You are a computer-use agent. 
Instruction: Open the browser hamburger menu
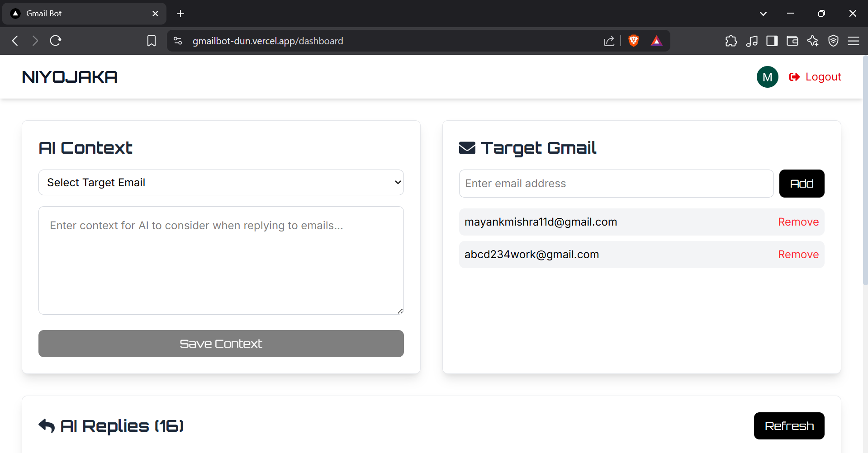coord(854,41)
